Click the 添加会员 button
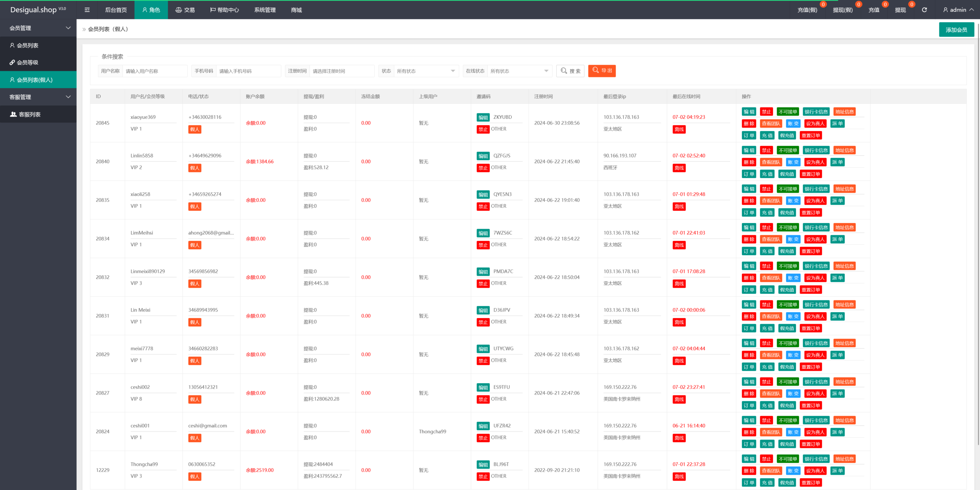 click(x=956, y=30)
